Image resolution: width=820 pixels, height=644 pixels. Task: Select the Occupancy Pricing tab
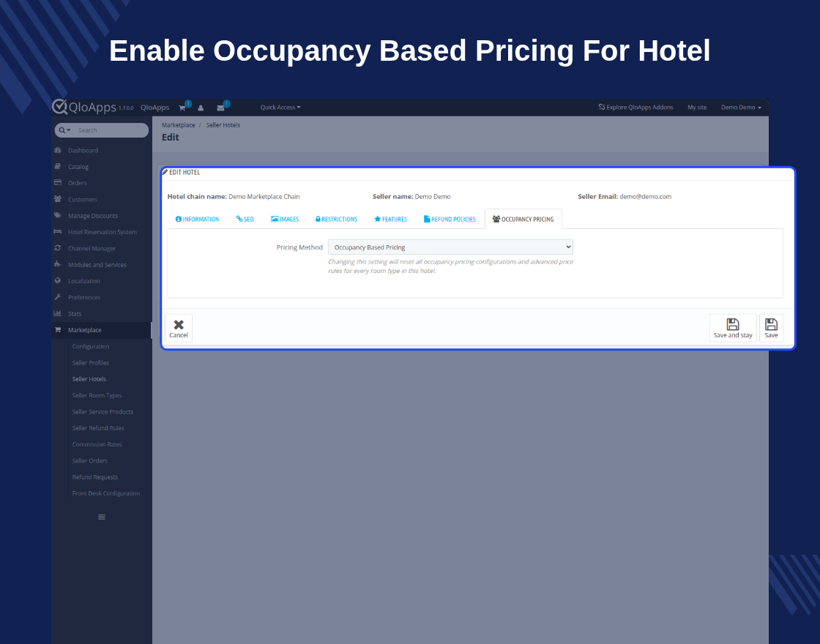pos(523,219)
